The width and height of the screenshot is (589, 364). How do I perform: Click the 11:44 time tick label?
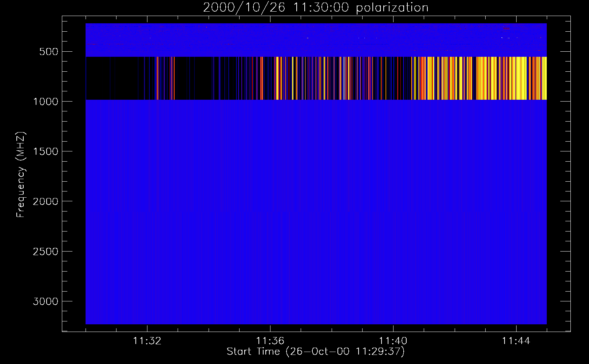tap(516, 341)
